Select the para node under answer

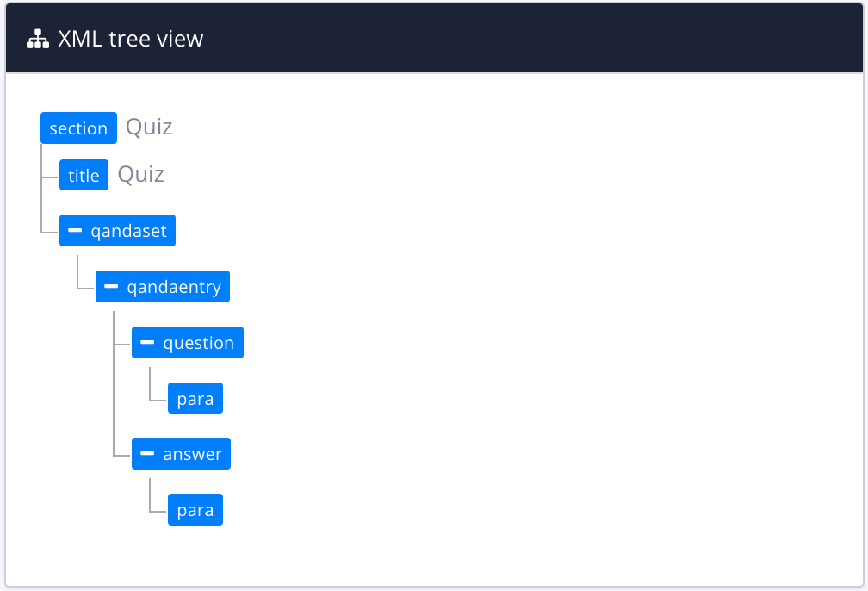point(195,509)
